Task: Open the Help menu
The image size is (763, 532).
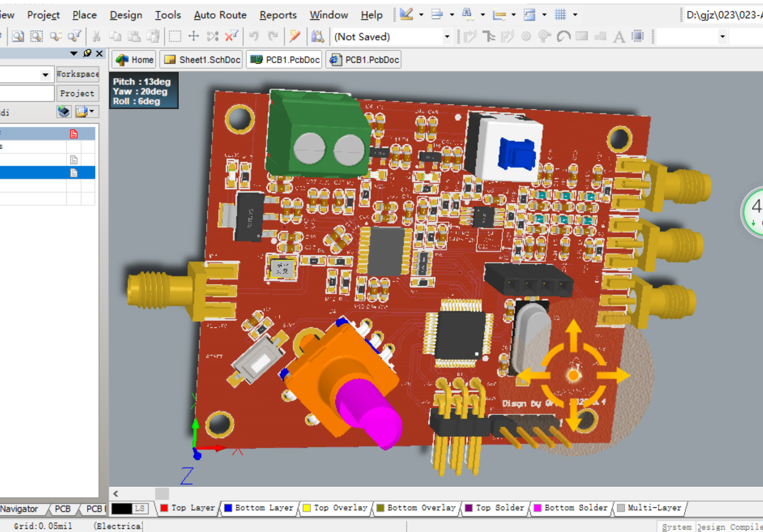Action: 372,15
